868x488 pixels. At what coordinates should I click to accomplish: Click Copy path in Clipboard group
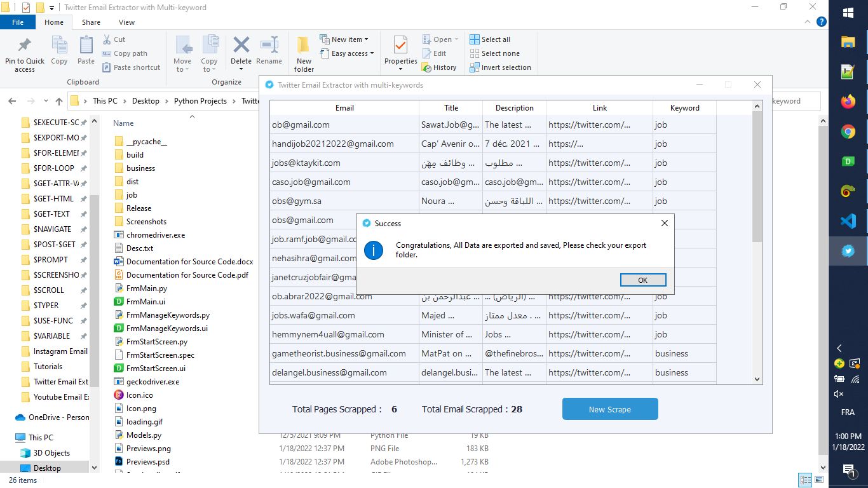pos(125,53)
